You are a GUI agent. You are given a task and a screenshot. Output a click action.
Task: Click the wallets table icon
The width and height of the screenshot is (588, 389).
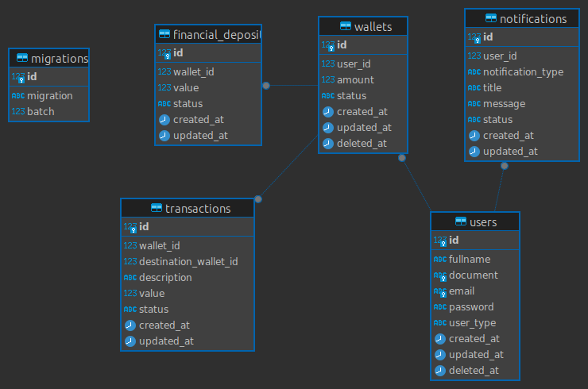345,27
